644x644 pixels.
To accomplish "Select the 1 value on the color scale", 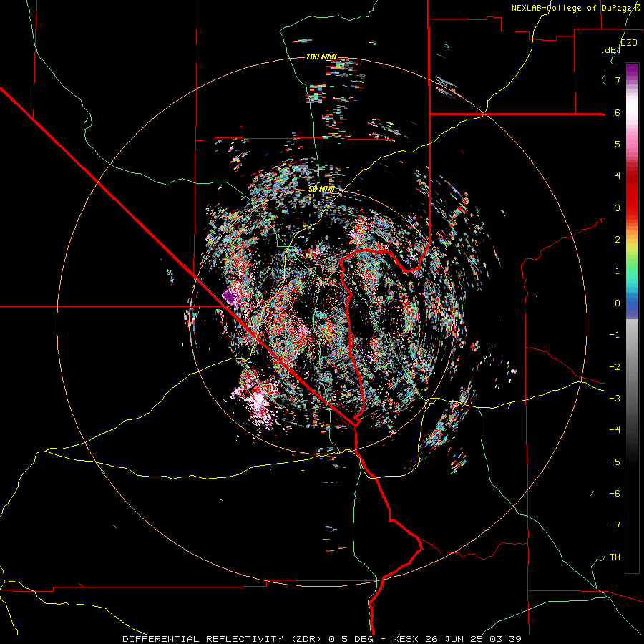I will point(618,271).
